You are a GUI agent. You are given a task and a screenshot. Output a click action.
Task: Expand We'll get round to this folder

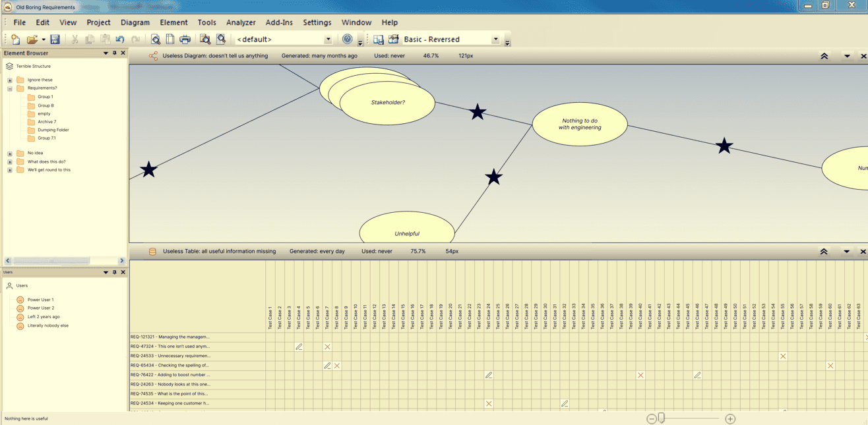coord(10,170)
